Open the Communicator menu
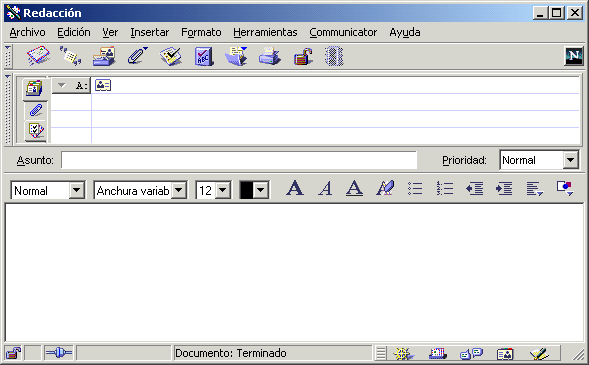The image size is (589, 365). pyautogui.click(x=343, y=32)
